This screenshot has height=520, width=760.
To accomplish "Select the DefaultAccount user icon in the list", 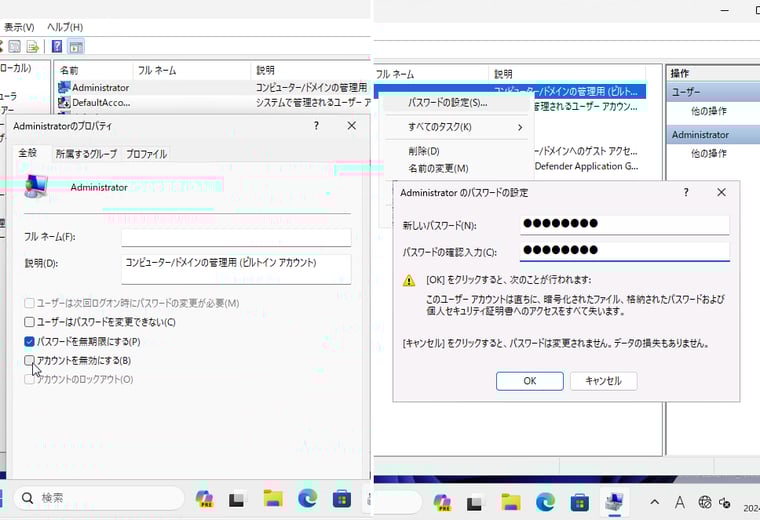I will coord(64,102).
